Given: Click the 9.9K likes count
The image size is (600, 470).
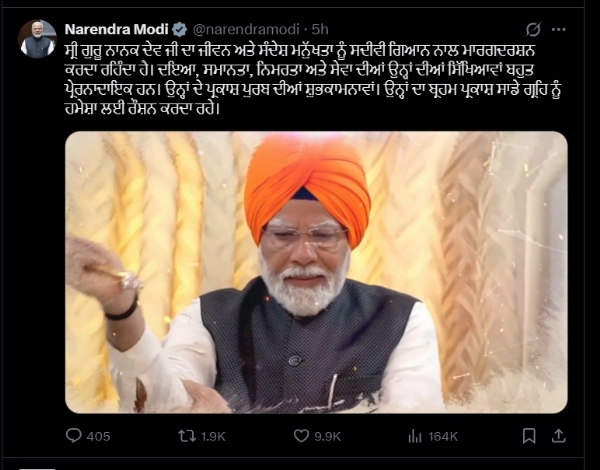Looking at the screenshot, I should tap(328, 436).
